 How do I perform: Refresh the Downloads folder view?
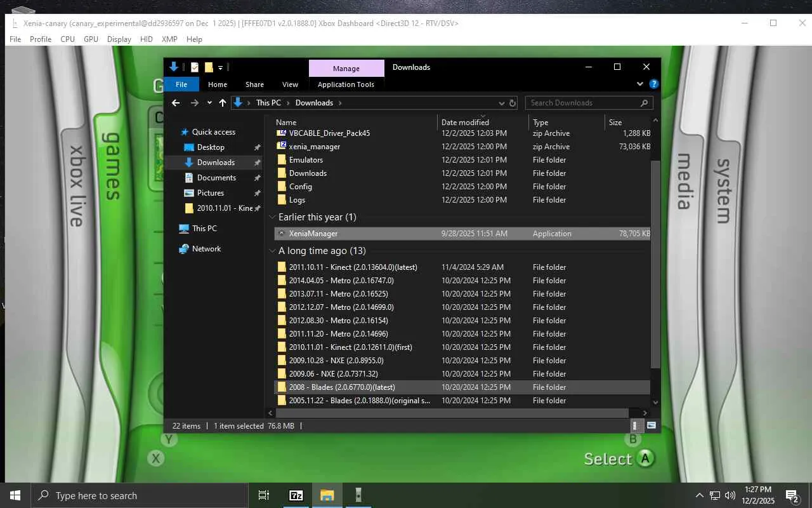click(x=513, y=103)
